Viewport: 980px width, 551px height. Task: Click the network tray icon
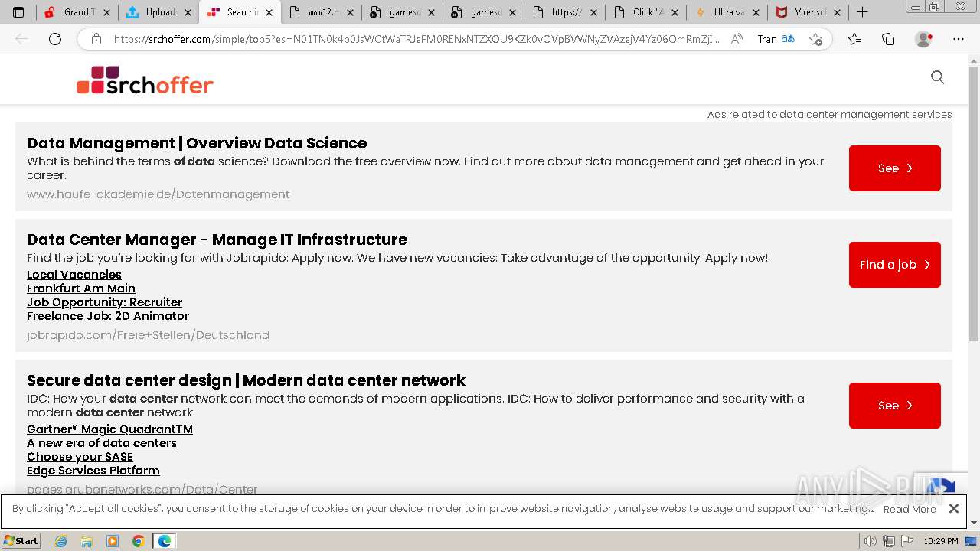pyautogui.click(x=888, y=541)
